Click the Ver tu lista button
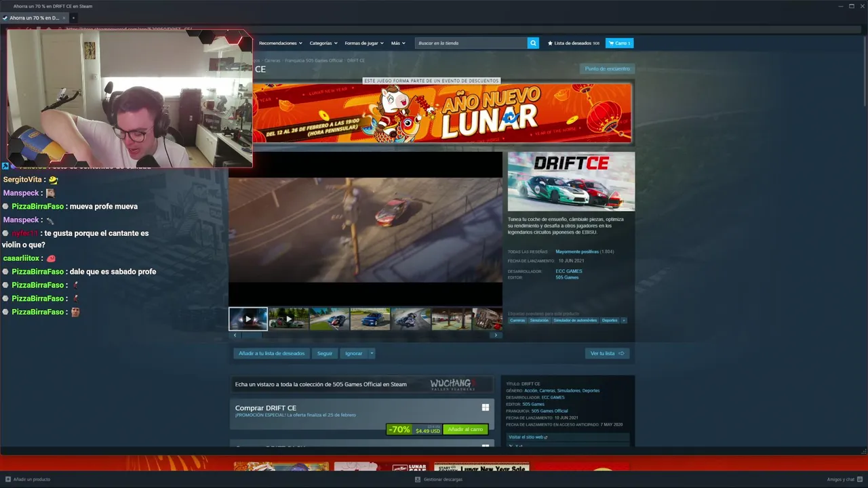 pos(607,353)
